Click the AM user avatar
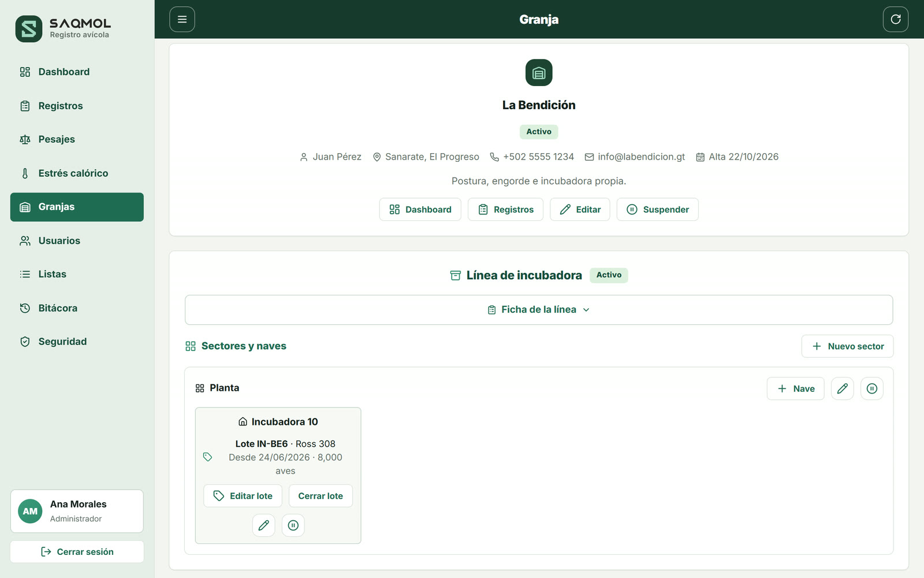 [x=30, y=511]
